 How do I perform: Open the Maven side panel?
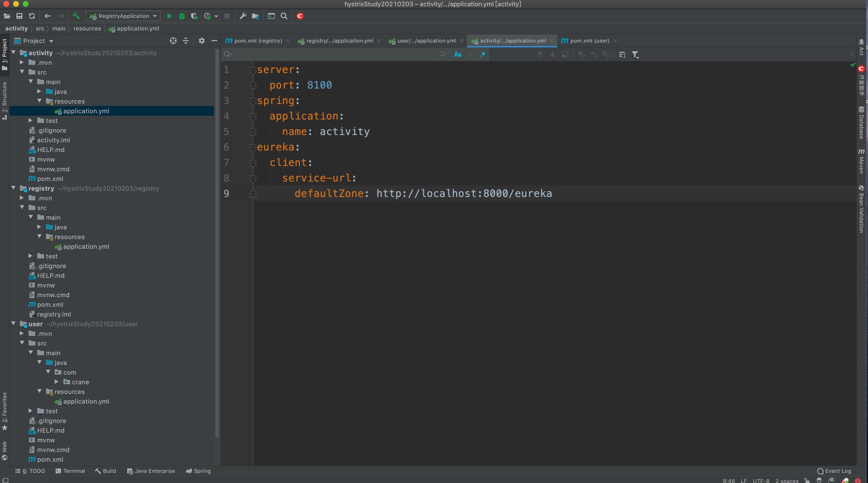pos(861,161)
